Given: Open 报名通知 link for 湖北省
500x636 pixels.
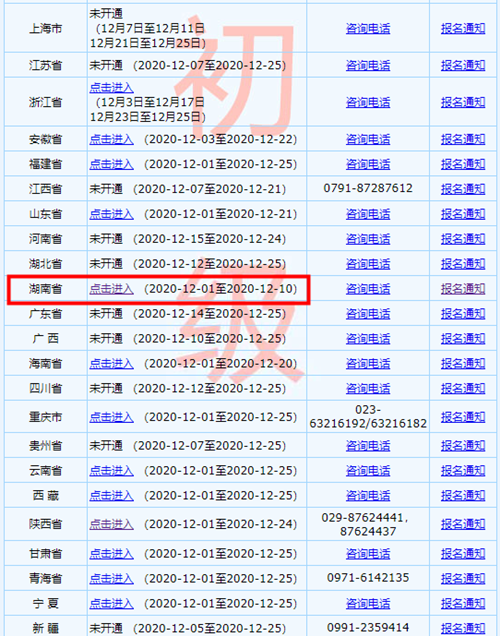Looking at the screenshot, I should (x=463, y=264).
